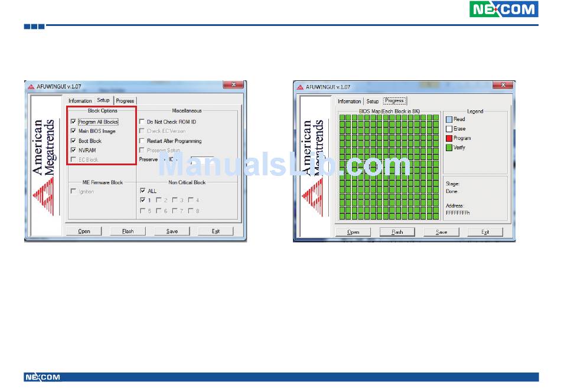Select Progress tab in right window
This screenshot has height=392, width=561.
(x=394, y=100)
